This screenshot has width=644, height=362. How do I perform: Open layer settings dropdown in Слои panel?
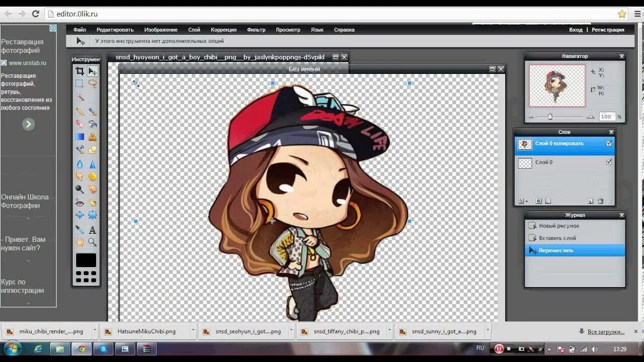522,201
